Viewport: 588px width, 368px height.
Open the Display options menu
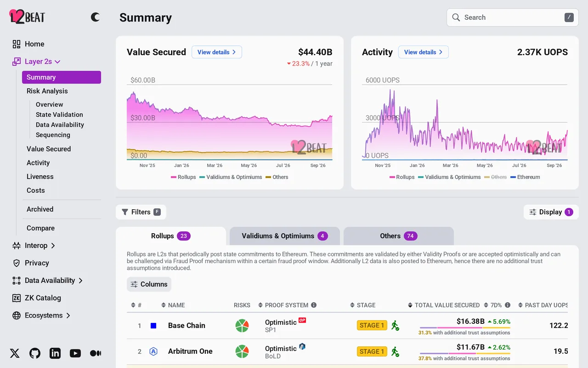tap(551, 212)
